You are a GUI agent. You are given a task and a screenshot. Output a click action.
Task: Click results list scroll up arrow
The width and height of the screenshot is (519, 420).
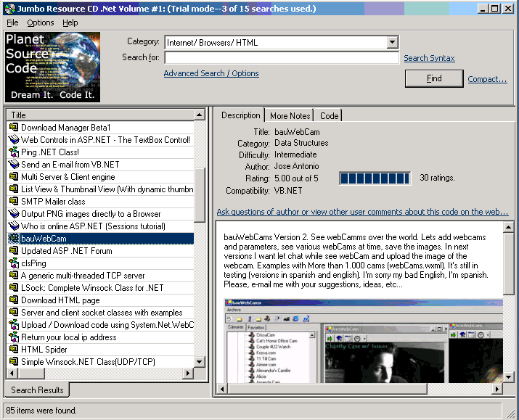pyautogui.click(x=199, y=115)
